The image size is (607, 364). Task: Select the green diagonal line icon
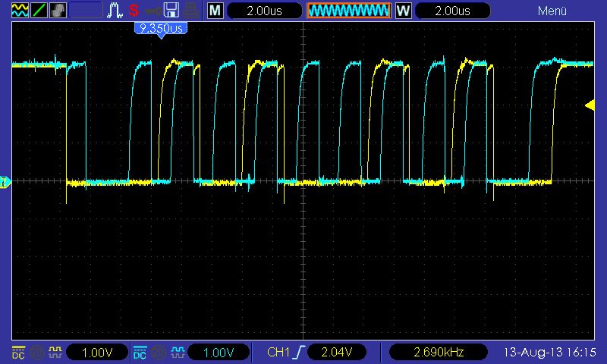tap(38, 11)
